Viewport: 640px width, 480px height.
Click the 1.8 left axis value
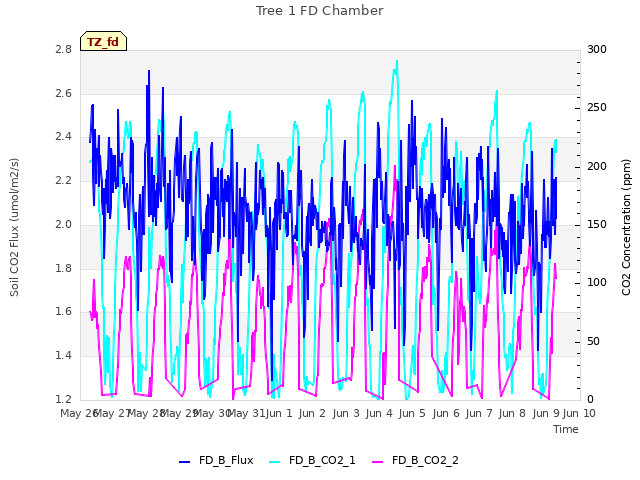63,268
